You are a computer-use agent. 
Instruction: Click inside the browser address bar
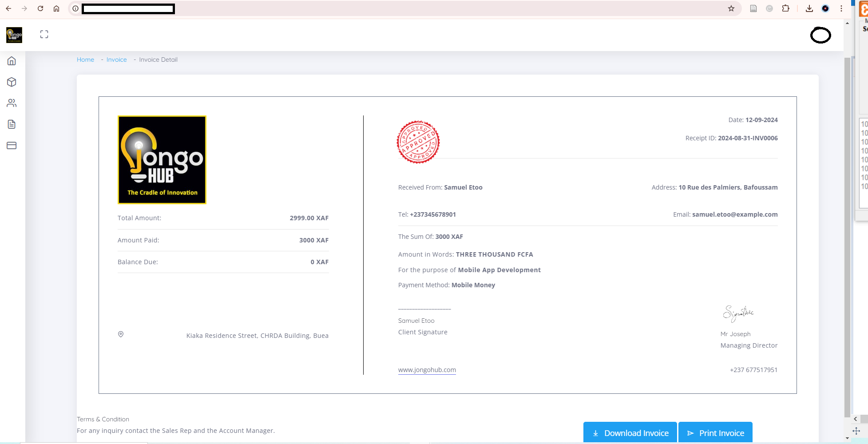pyautogui.click(x=129, y=9)
